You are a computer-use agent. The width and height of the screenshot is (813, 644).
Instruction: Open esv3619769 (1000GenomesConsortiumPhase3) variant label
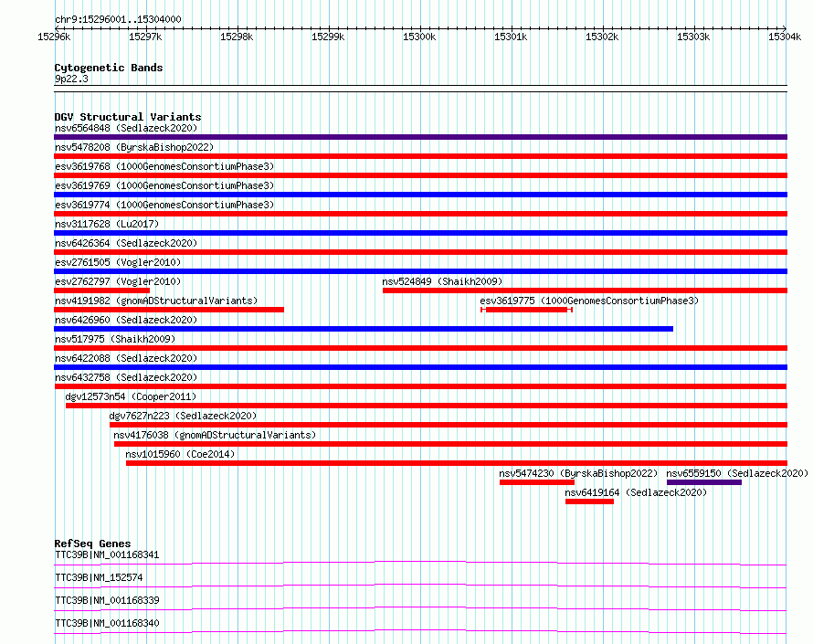pos(164,185)
